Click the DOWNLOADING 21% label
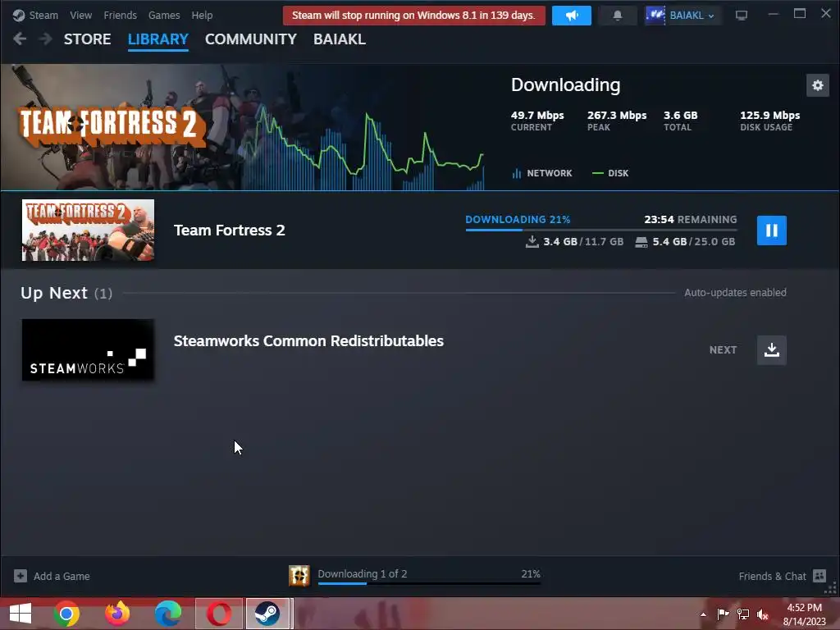 pos(518,220)
